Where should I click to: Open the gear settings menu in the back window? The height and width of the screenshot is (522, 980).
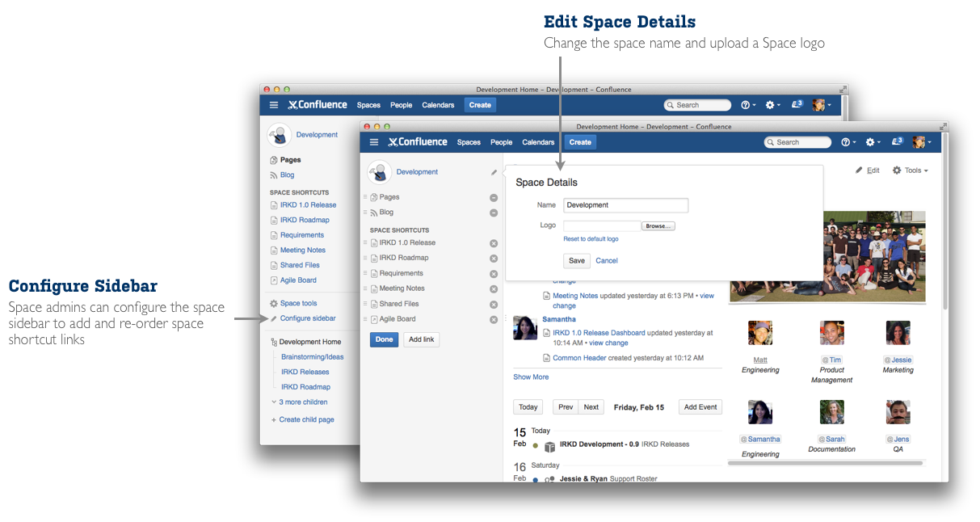(773, 105)
